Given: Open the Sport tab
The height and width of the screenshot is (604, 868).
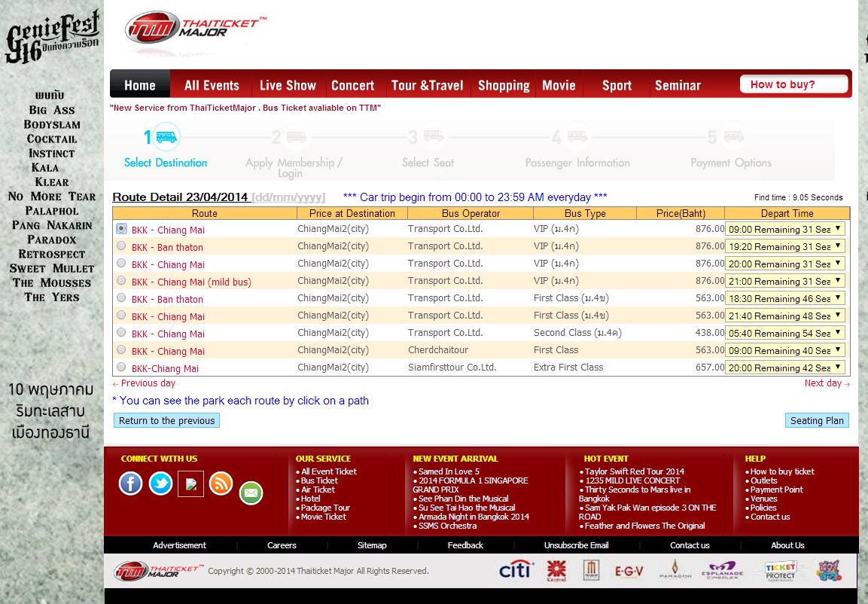Looking at the screenshot, I should pyautogui.click(x=617, y=85).
